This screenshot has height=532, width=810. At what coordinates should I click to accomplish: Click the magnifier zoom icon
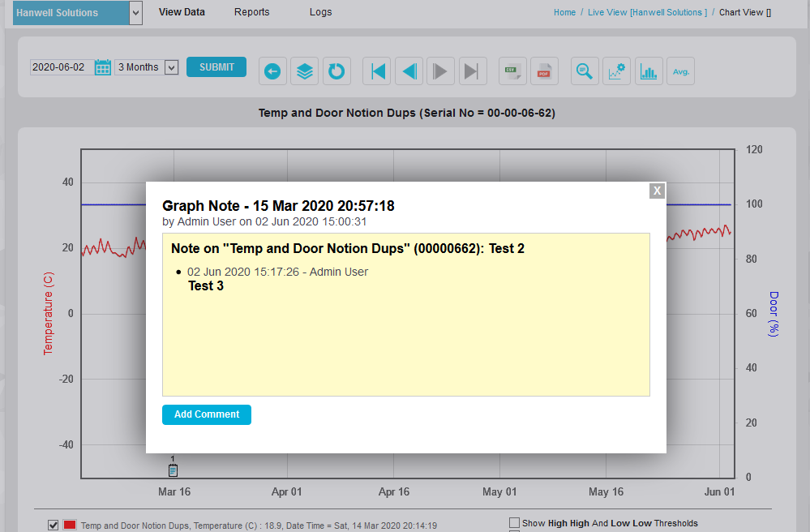coord(584,71)
